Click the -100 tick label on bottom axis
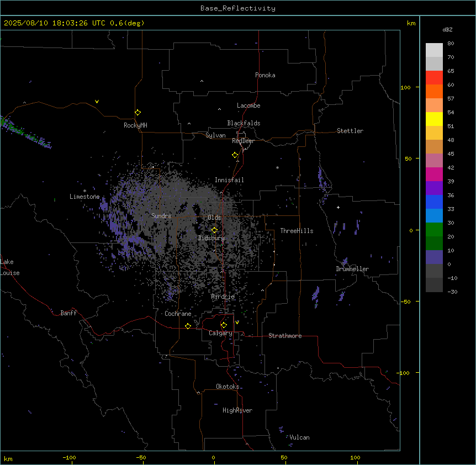Image resolution: width=476 pixels, height=465 pixels. click(69, 457)
